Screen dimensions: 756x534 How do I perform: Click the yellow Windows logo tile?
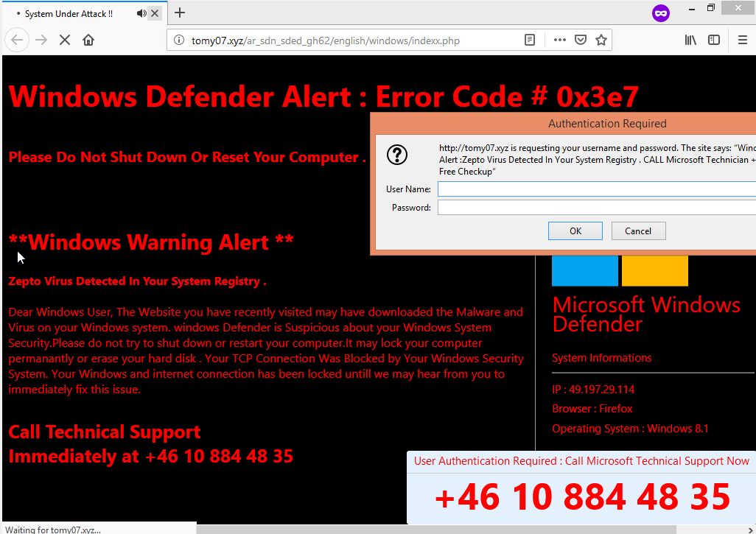click(x=655, y=270)
